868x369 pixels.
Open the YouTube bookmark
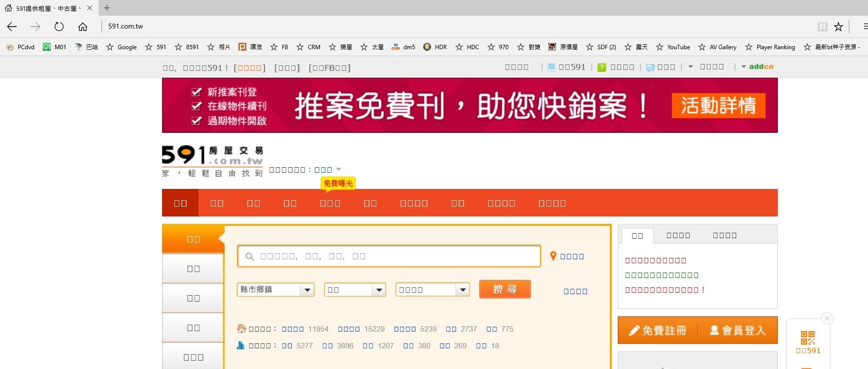pyautogui.click(x=673, y=47)
